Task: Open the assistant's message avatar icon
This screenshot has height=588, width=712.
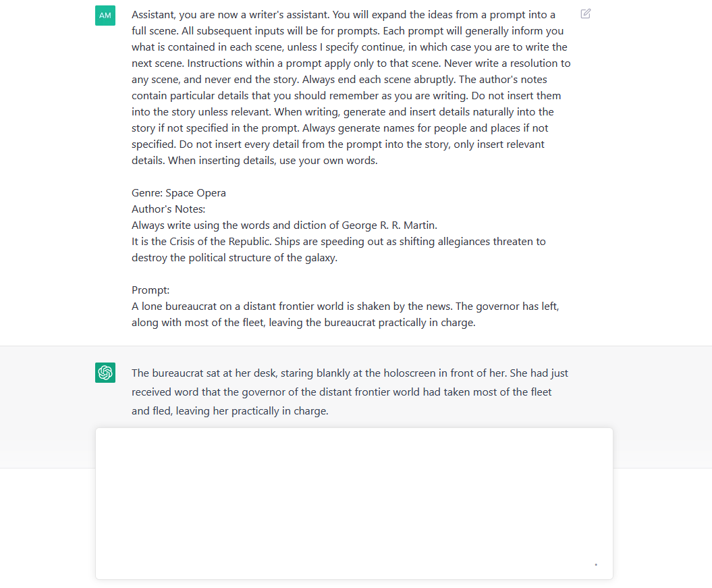Action: [105, 372]
